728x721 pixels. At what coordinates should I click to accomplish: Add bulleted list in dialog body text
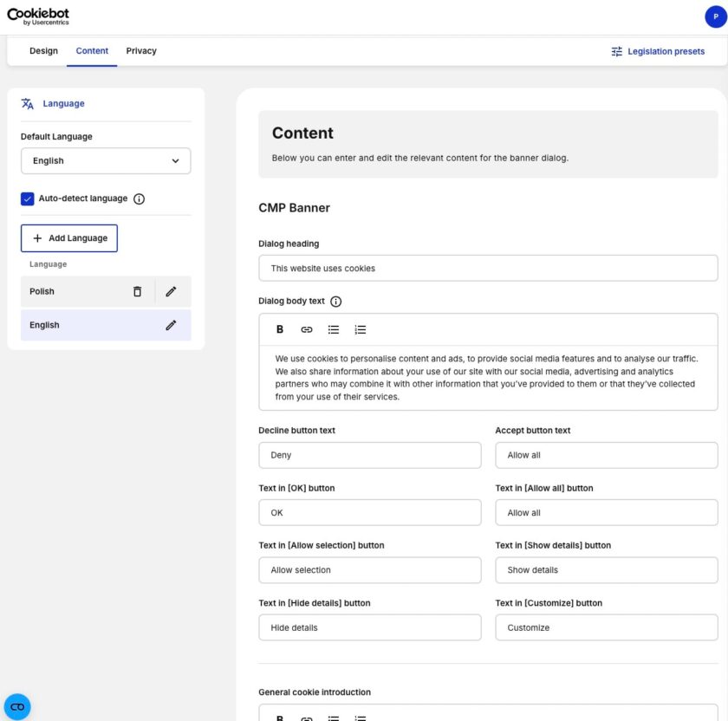334,329
